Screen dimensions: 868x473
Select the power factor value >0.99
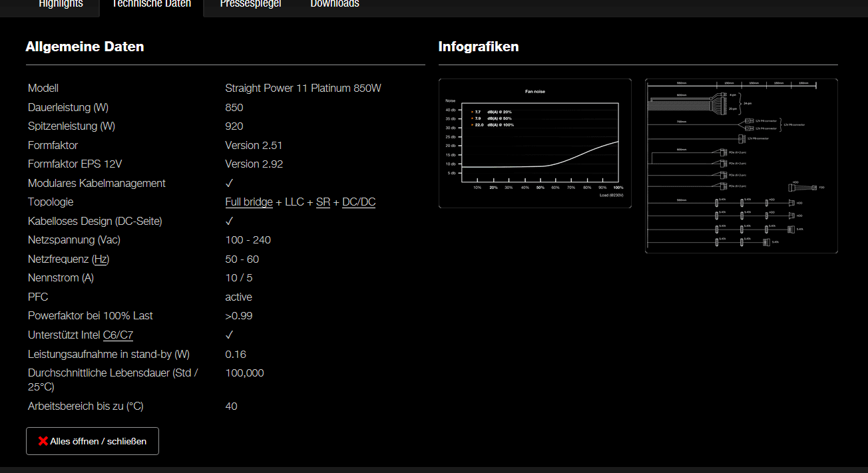[x=239, y=316]
